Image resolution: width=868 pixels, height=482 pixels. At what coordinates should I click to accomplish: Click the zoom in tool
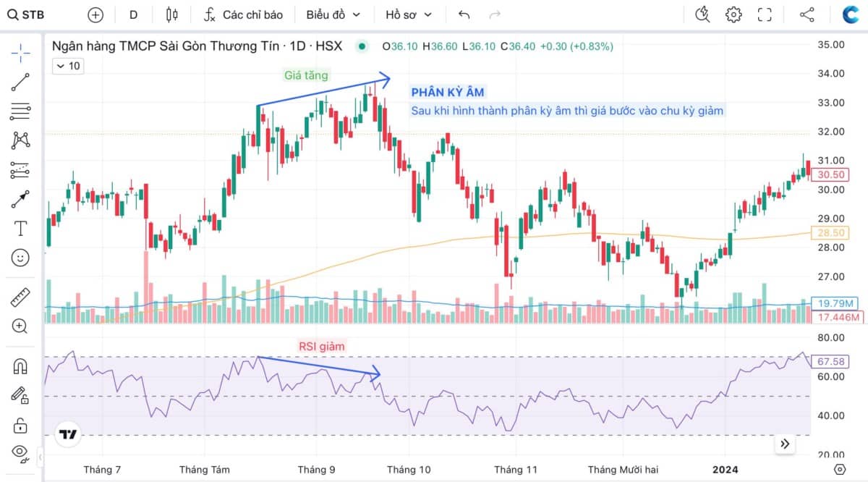(20, 326)
